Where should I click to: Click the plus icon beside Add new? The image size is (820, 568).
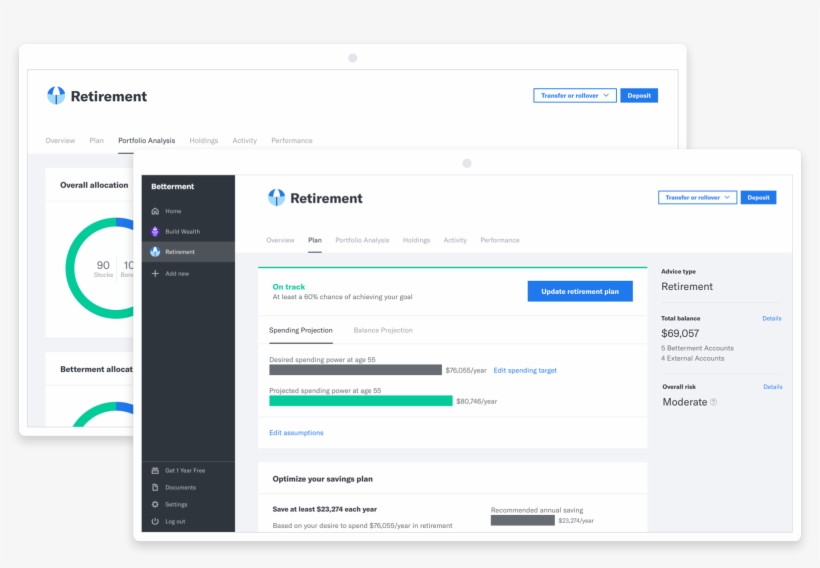pos(155,274)
